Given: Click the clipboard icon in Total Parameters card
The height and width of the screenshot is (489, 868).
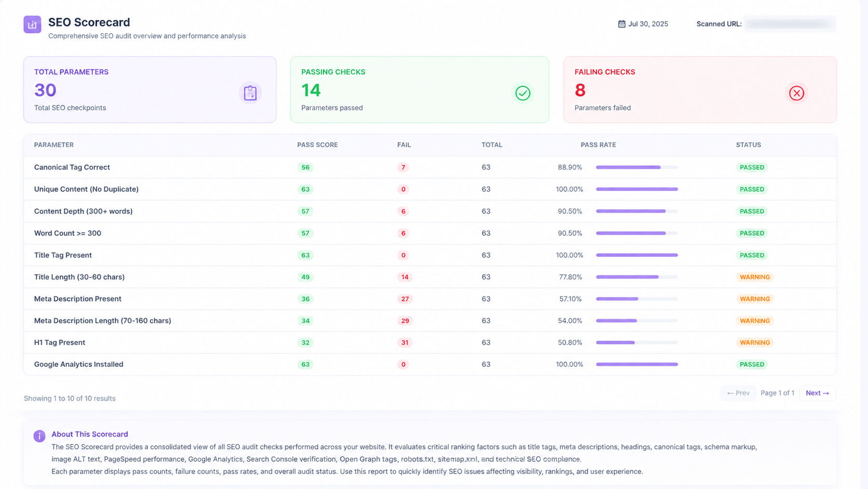Looking at the screenshot, I should [250, 93].
